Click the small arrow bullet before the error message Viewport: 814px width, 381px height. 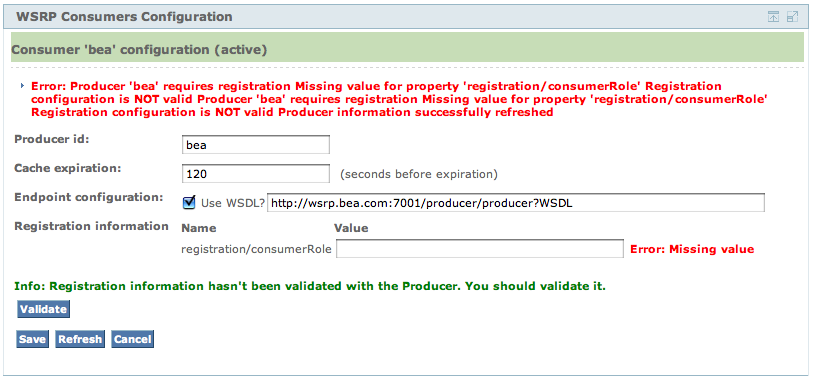point(22,85)
